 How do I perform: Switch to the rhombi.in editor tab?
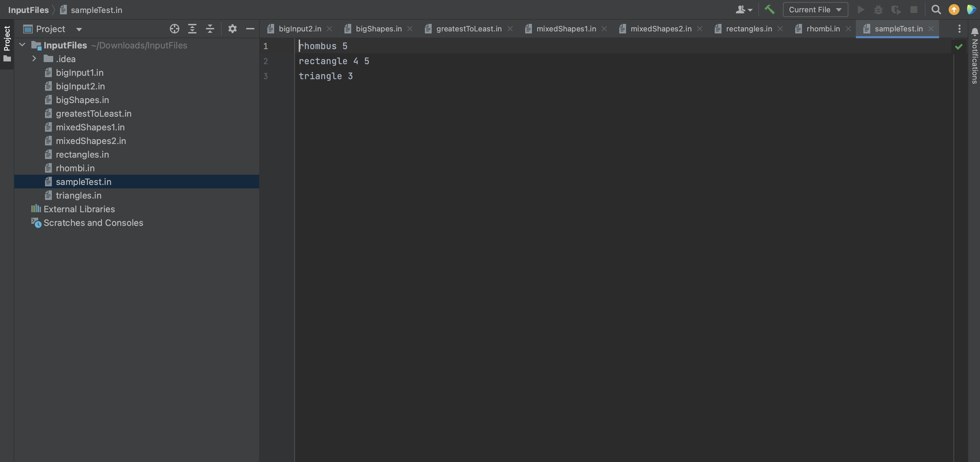[822, 29]
